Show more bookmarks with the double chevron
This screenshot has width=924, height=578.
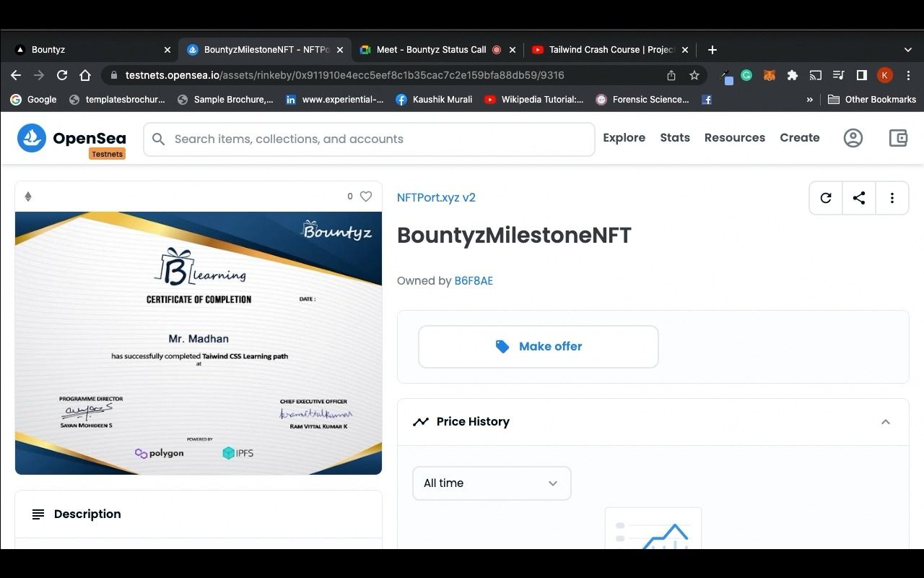point(809,100)
